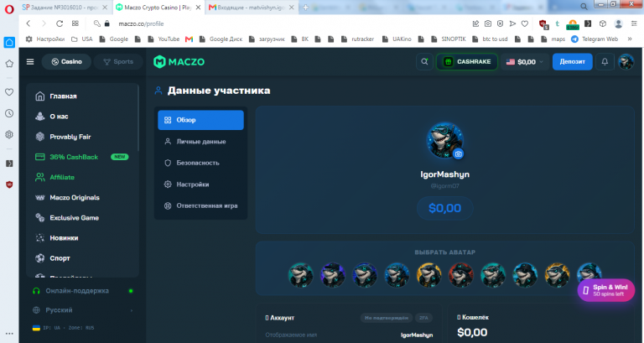Open the SINOPTIK bookmark
Image resolution: width=644 pixels, height=343 pixels.
449,39
